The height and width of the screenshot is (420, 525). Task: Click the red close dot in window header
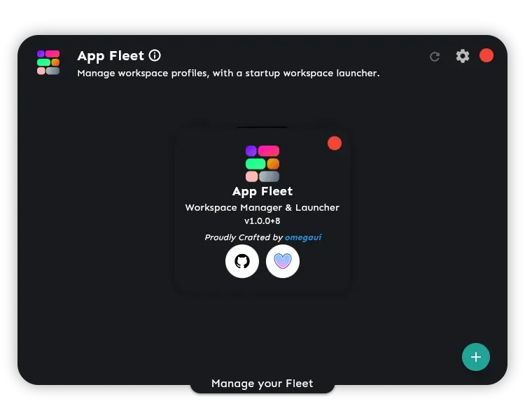[486, 55]
